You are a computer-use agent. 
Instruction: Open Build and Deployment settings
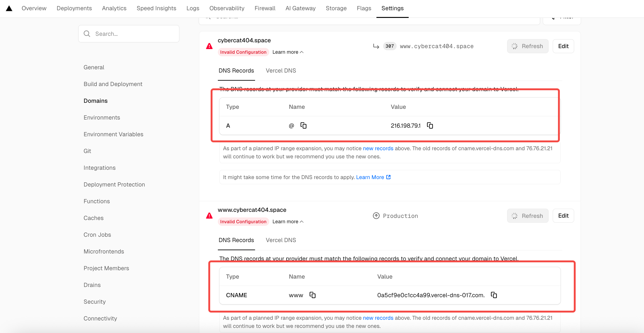[x=113, y=84]
